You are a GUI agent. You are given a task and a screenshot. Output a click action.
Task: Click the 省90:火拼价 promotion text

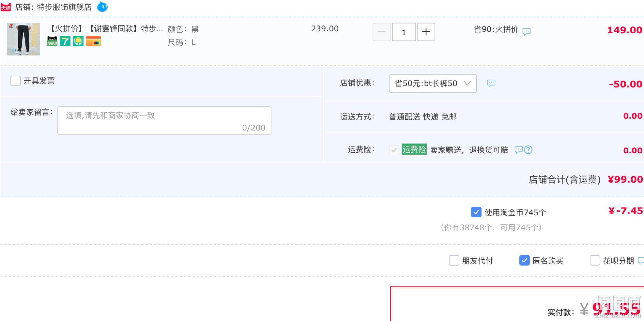click(496, 29)
